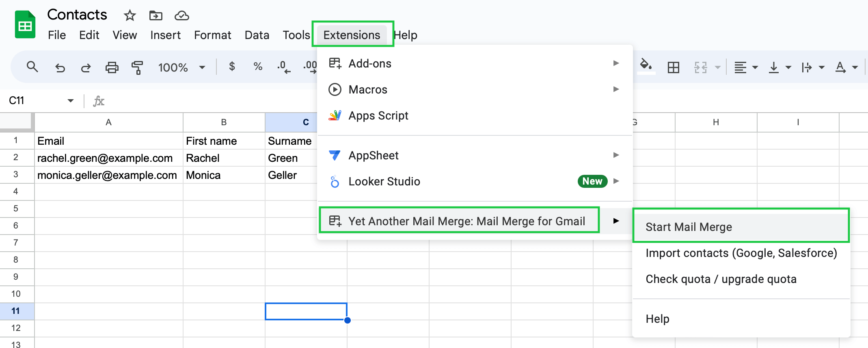Format as currency with dollar icon
Viewport: 868px width, 348px height.
(x=232, y=66)
